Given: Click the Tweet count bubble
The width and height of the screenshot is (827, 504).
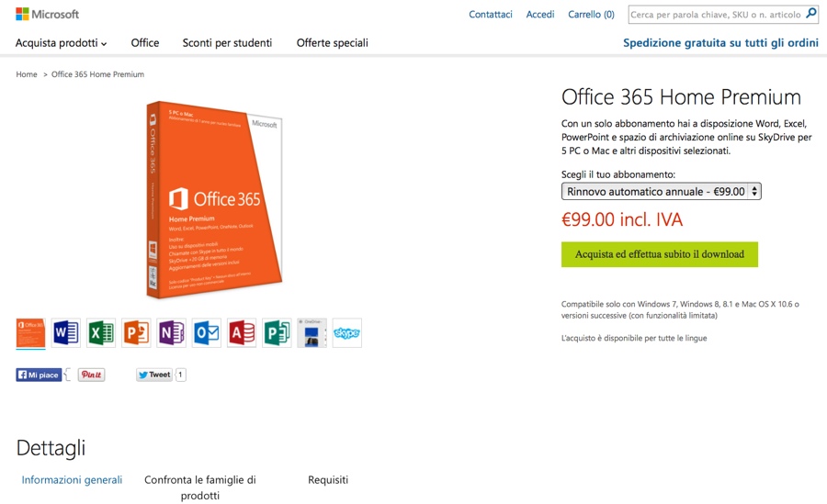Looking at the screenshot, I should [180, 375].
